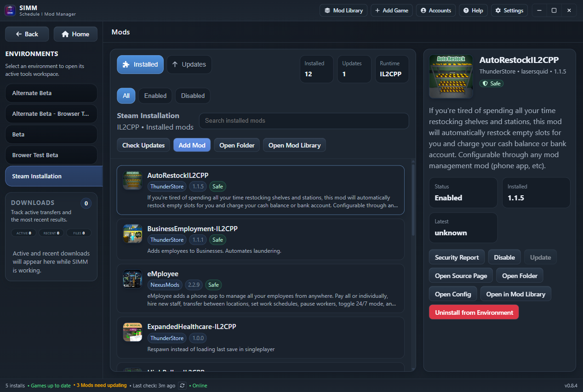583x392 pixels.
Task: Click the Installed 12 stat card
Action: coord(317,69)
